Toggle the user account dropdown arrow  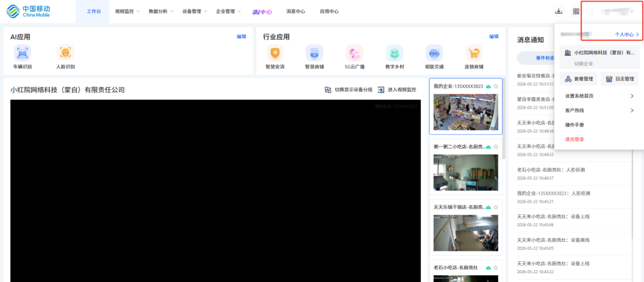pos(631,11)
